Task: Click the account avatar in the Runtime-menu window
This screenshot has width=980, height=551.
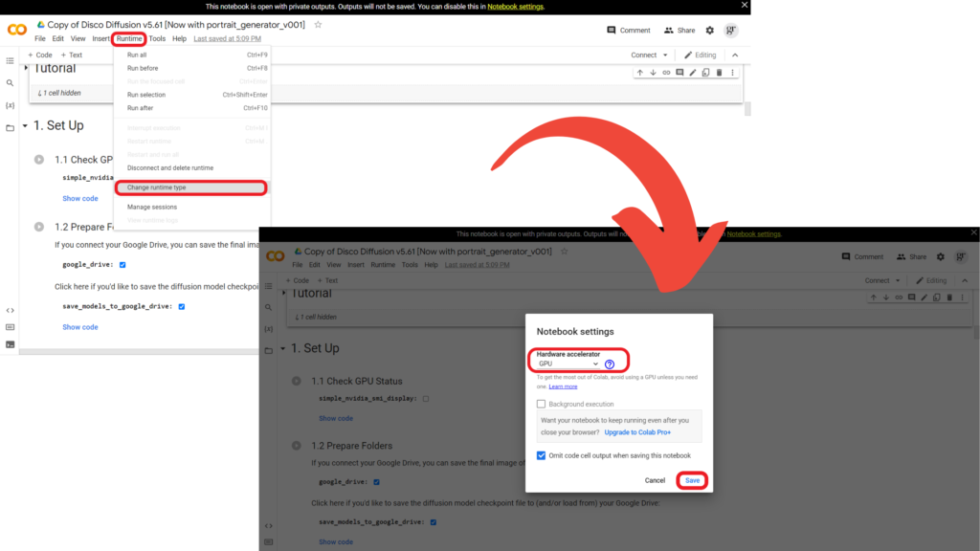Action: (730, 30)
